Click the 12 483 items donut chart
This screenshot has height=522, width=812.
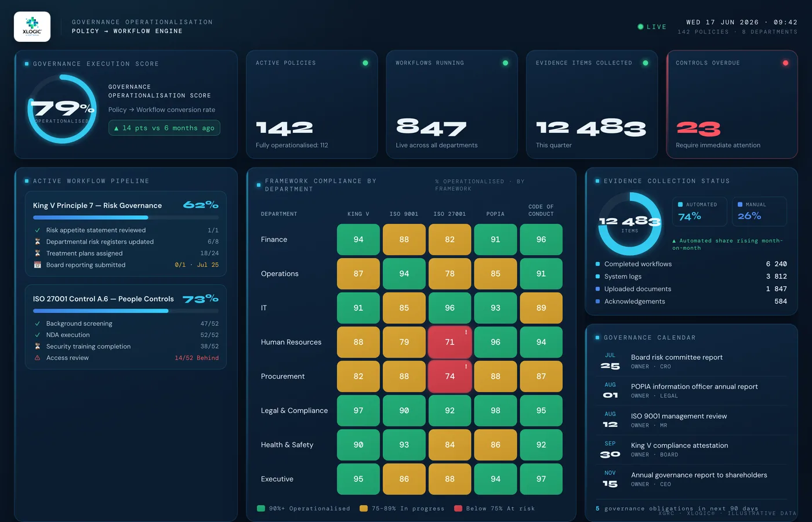[x=630, y=224]
